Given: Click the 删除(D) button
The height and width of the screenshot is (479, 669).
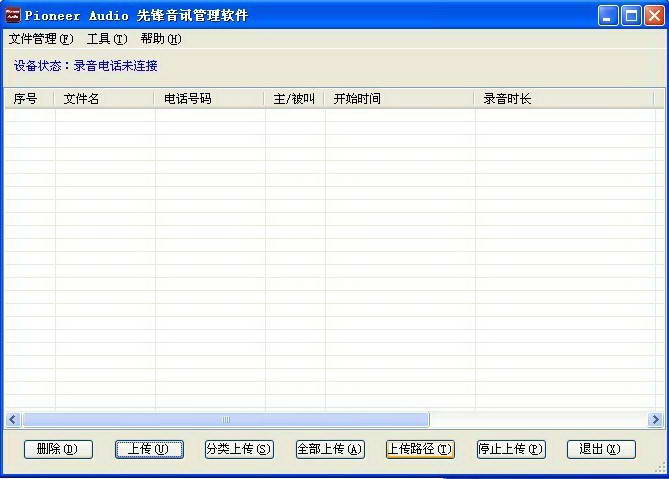Looking at the screenshot, I should coord(58,450).
